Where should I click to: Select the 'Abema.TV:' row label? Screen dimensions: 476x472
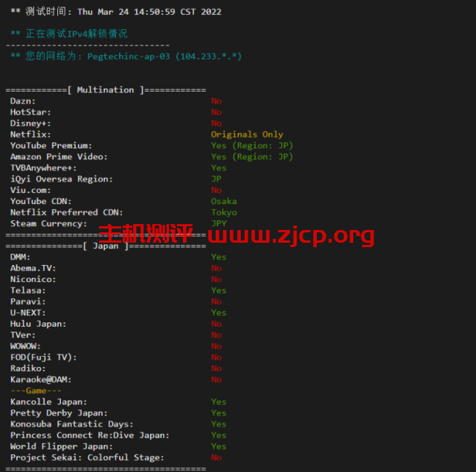(x=33, y=268)
